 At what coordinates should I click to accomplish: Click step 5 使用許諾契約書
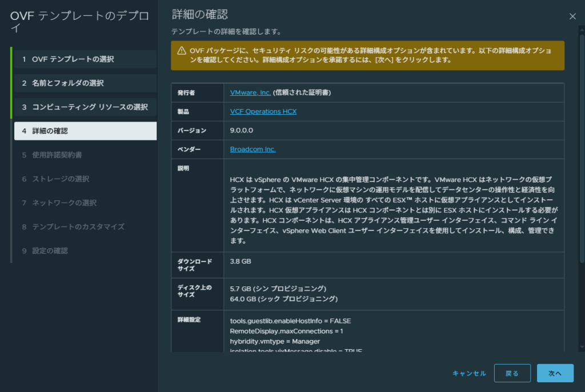[60, 155]
